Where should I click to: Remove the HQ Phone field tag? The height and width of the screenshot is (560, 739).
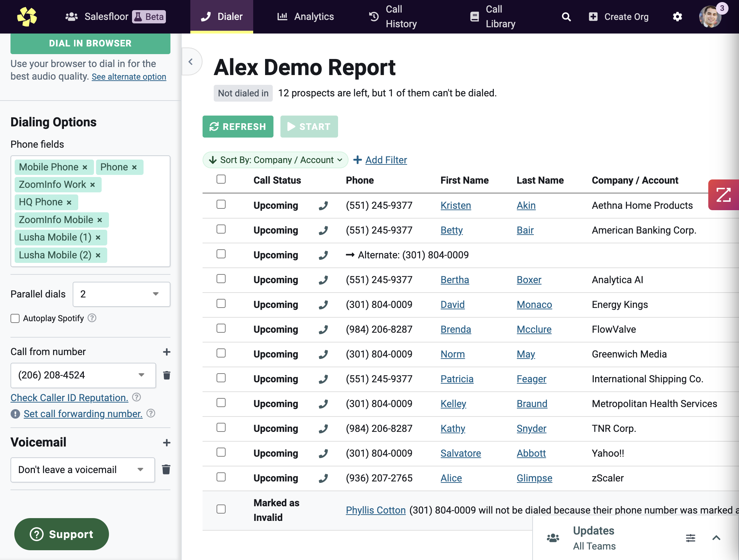69,202
